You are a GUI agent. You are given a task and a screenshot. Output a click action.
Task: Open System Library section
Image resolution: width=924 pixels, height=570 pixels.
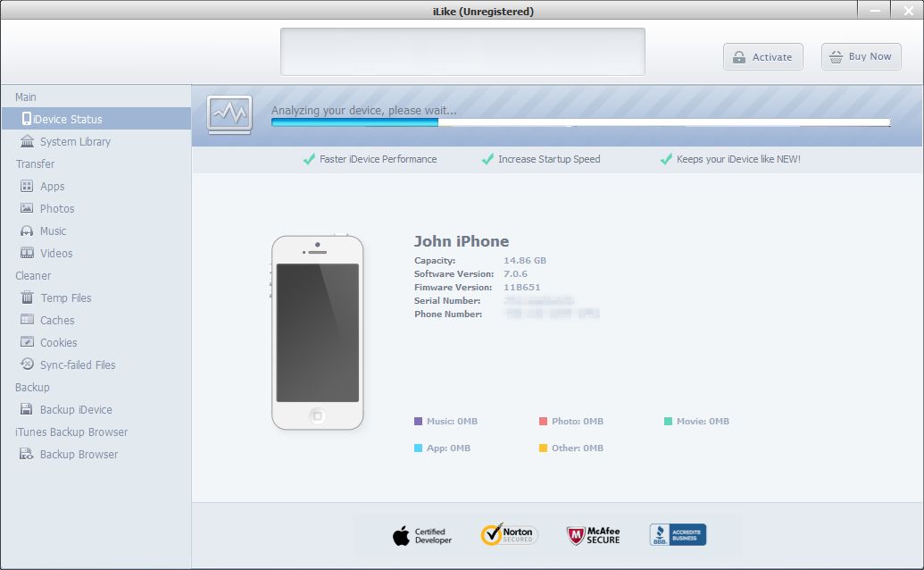[96, 141]
